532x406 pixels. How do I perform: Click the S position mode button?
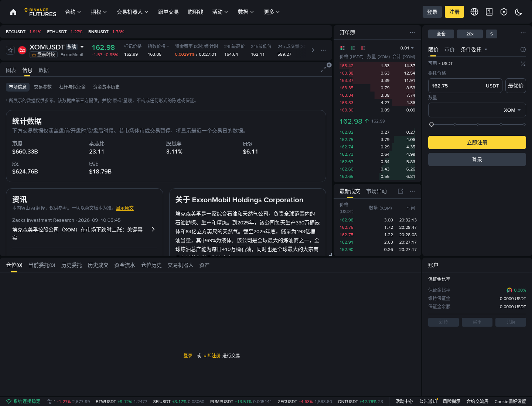(x=491, y=34)
